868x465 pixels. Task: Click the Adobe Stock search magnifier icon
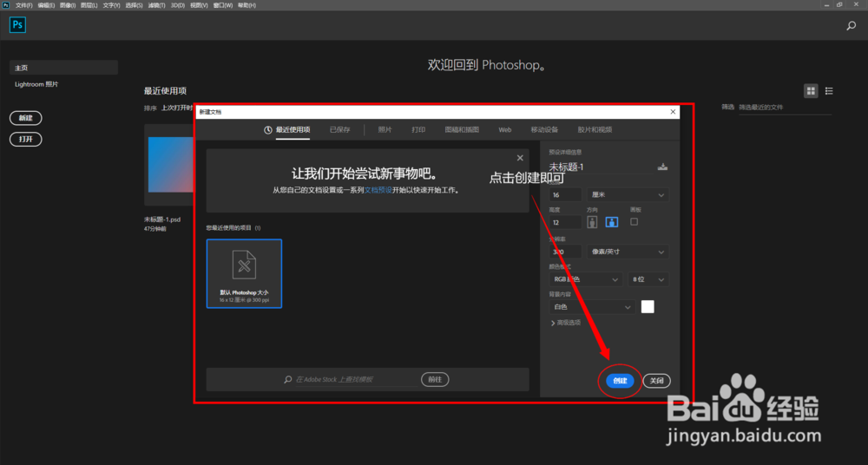(x=288, y=380)
